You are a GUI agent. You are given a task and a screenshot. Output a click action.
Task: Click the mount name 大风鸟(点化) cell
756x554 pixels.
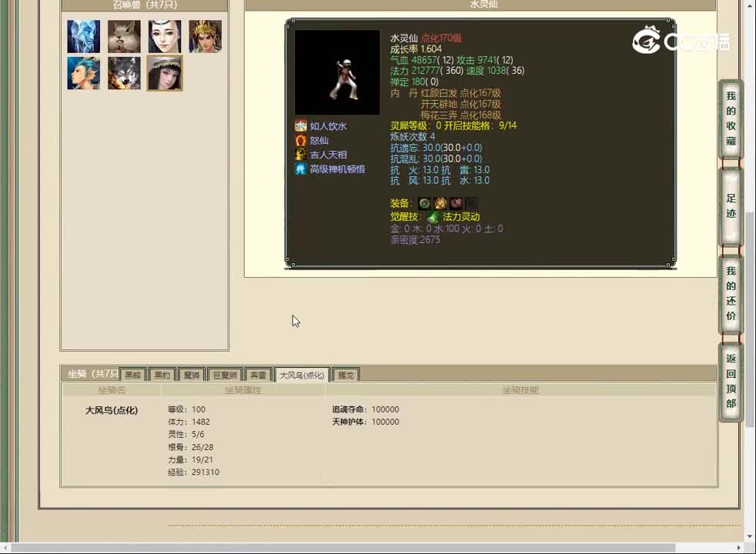(112, 410)
